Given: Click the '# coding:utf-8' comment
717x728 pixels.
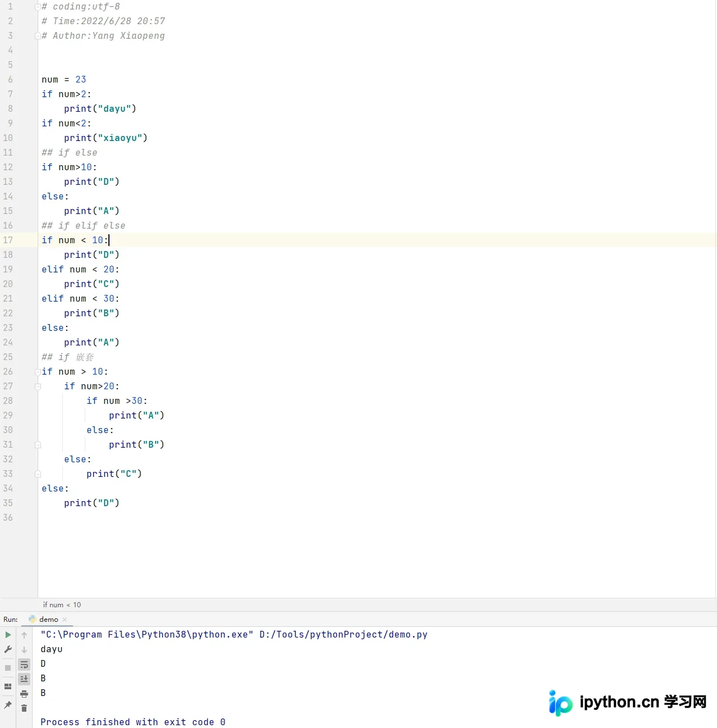Looking at the screenshot, I should point(81,7).
